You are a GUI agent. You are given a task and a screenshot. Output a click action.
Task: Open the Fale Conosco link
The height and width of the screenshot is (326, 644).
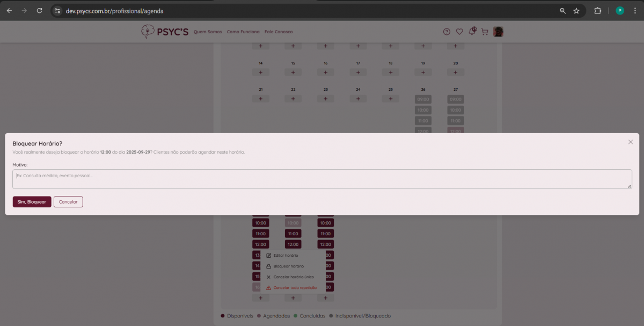click(279, 32)
